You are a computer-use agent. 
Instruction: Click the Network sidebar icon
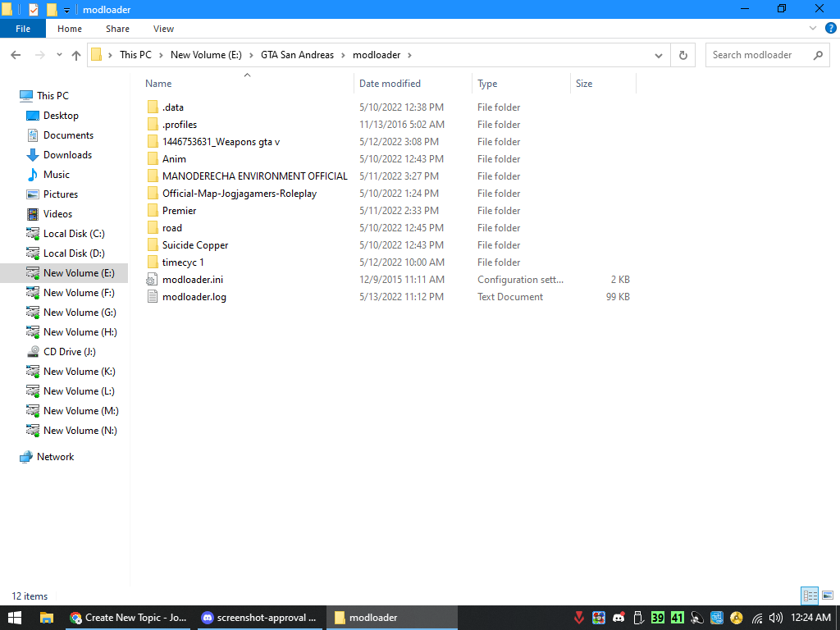pos(25,457)
